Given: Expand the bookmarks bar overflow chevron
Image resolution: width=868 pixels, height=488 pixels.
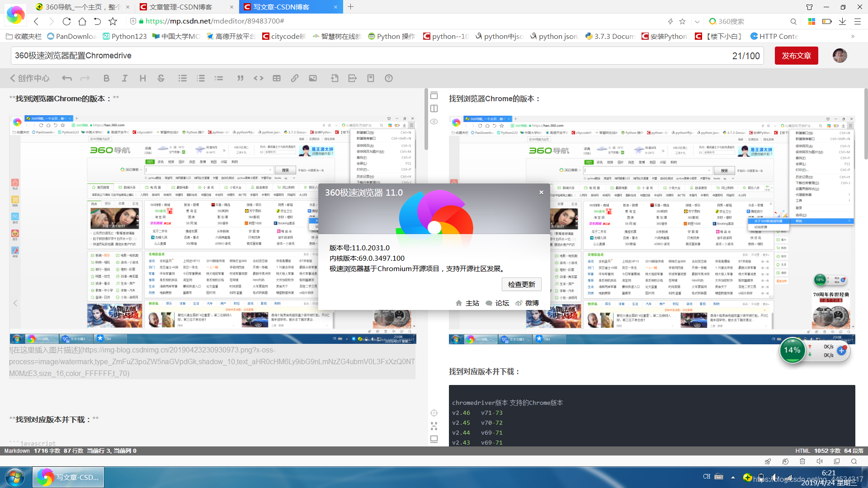Looking at the screenshot, I should point(853,36).
